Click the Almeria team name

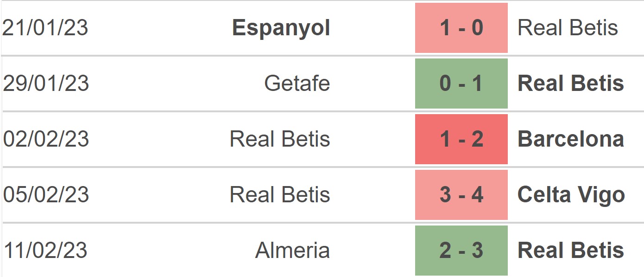point(292,251)
